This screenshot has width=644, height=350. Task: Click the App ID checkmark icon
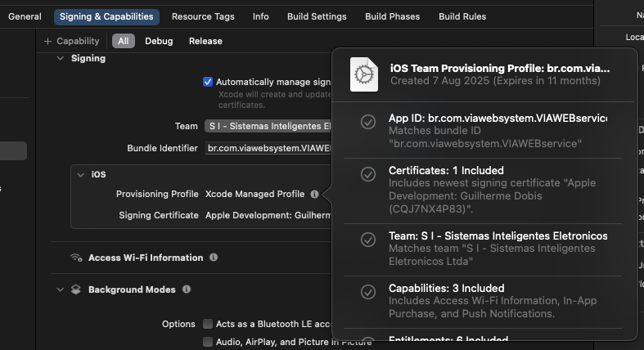[x=368, y=122]
